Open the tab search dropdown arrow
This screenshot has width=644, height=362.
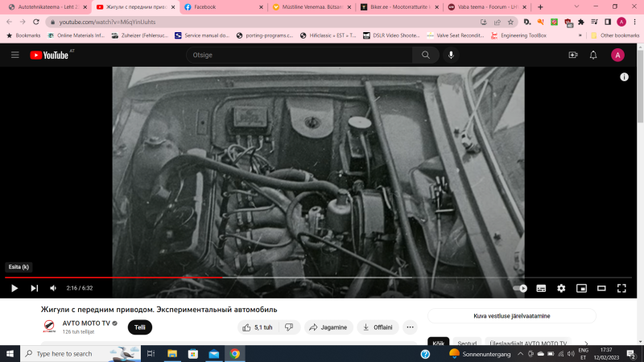[576, 6]
